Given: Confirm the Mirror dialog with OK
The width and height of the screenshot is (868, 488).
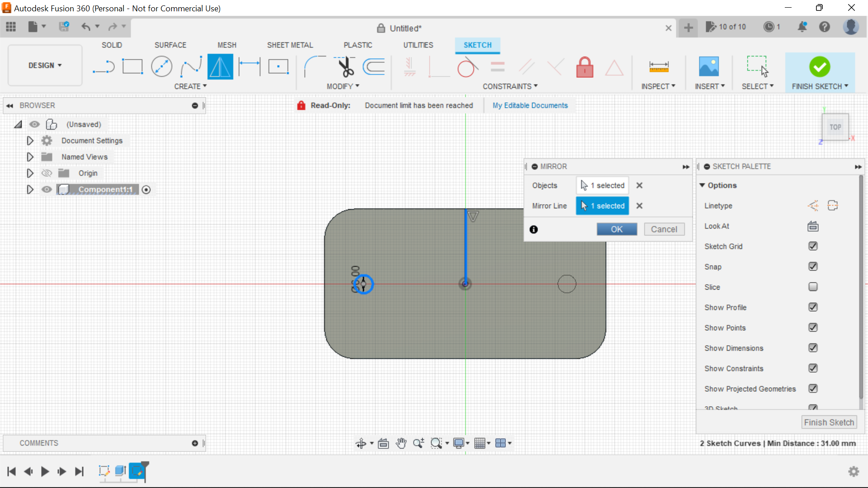Looking at the screenshot, I should (x=617, y=229).
